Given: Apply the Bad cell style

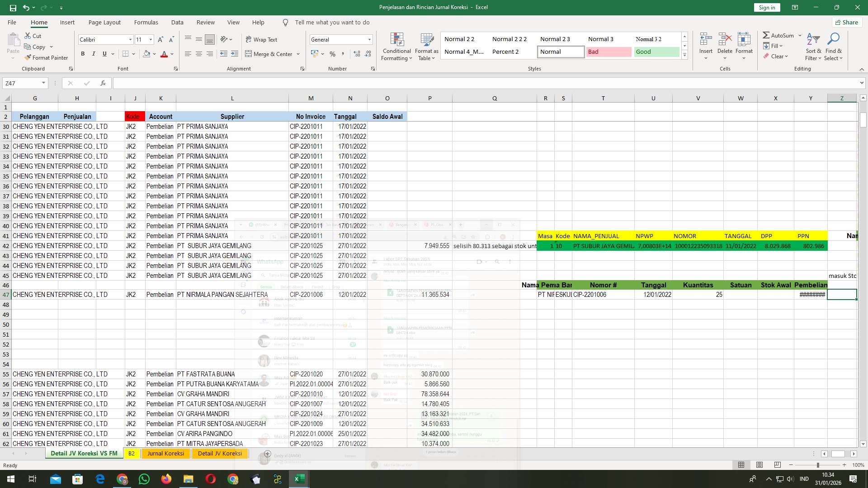Looking at the screenshot, I should [609, 52].
